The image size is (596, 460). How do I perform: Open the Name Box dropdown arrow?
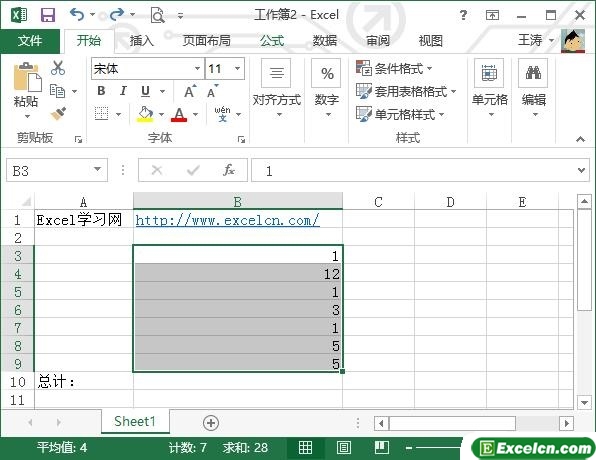click(x=97, y=169)
